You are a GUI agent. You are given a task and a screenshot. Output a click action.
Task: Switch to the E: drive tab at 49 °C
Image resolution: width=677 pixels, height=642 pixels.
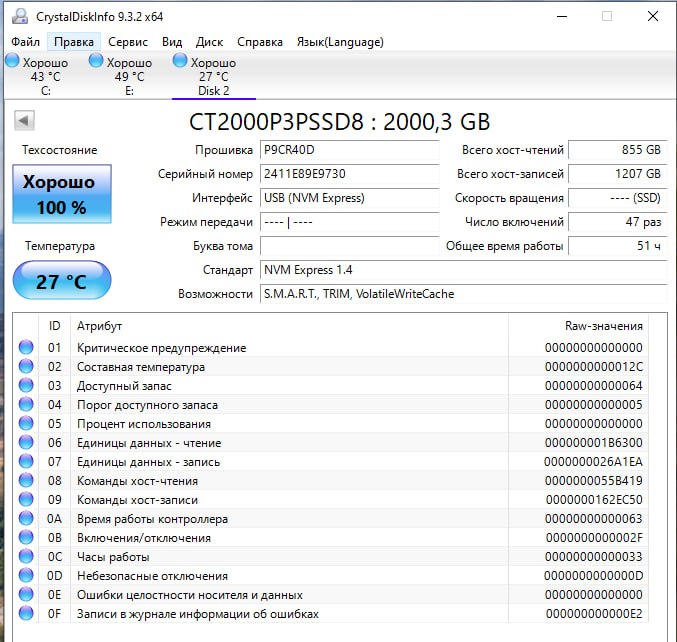point(129,76)
